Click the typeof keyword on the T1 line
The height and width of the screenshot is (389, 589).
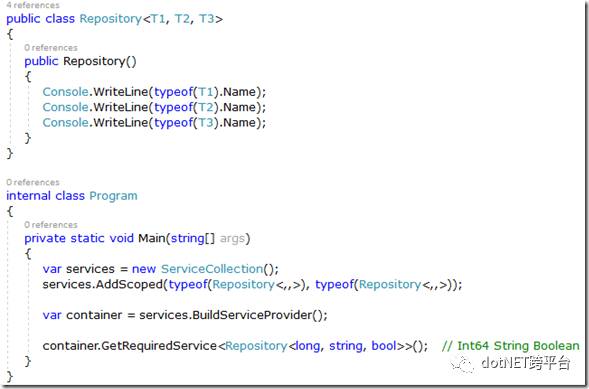coord(173,92)
